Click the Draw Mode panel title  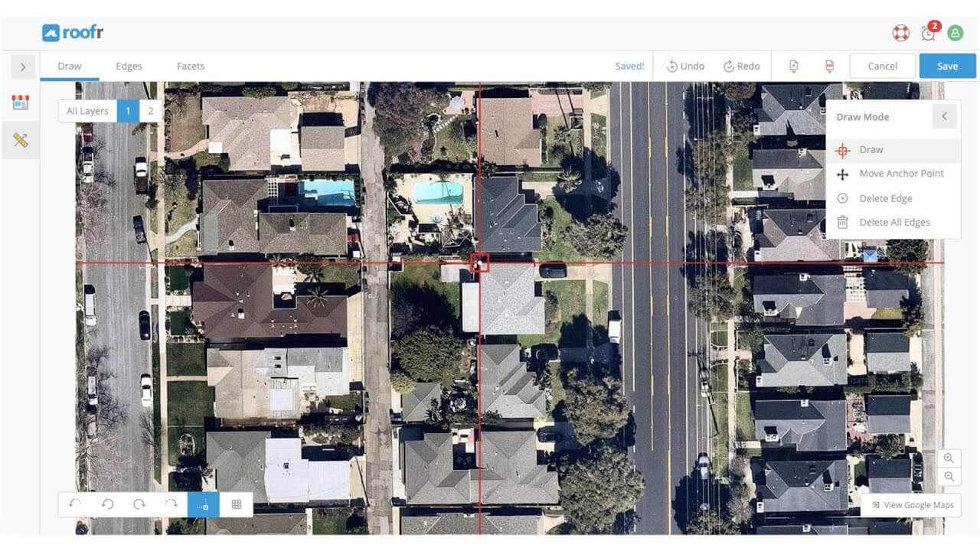862,117
